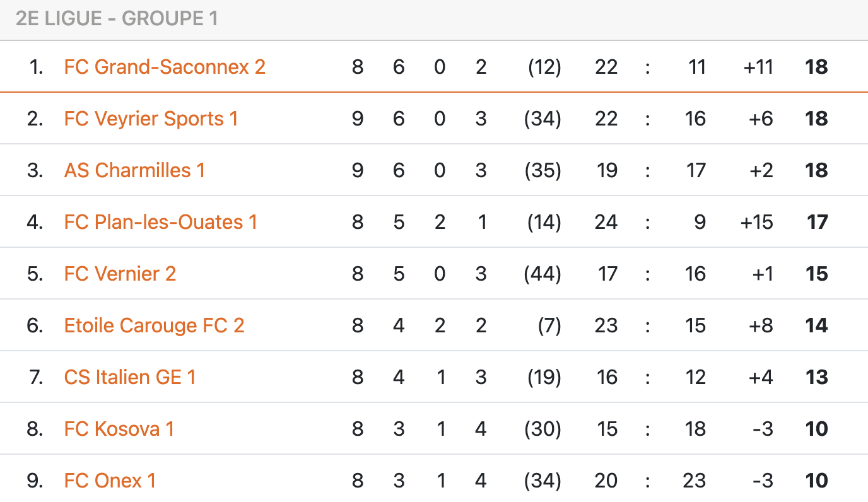The height and width of the screenshot is (502, 868).
Task: Go to the FC Plan-les-Ouates 1 page
Action: tap(160, 222)
